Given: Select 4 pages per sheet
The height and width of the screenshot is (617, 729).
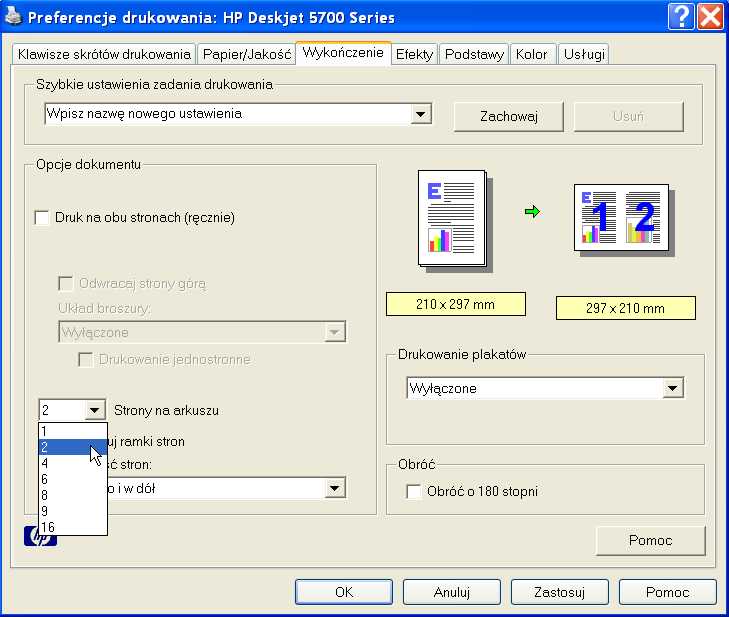Looking at the screenshot, I should click(x=73, y=463).
